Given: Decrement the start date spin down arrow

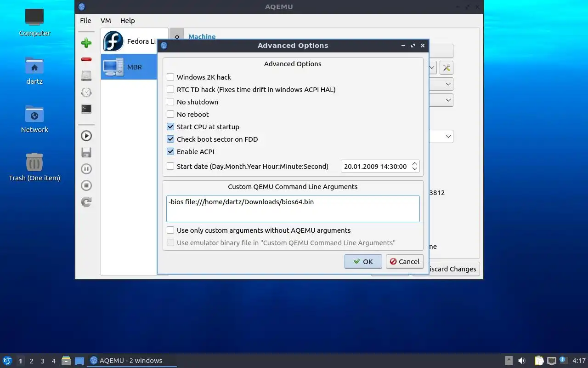Looking at the screenshot, I should 415,169.
